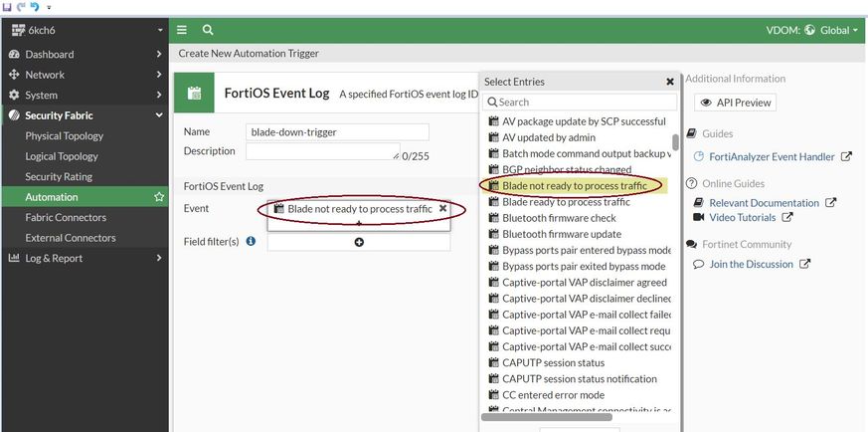
Task: Click the Description text field
Action: (x=323, y=151)
